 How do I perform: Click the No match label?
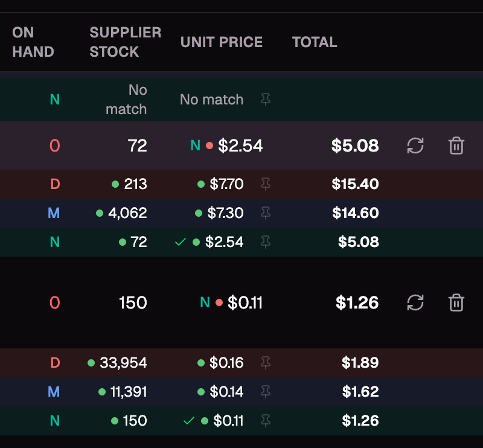pos(211,99)
